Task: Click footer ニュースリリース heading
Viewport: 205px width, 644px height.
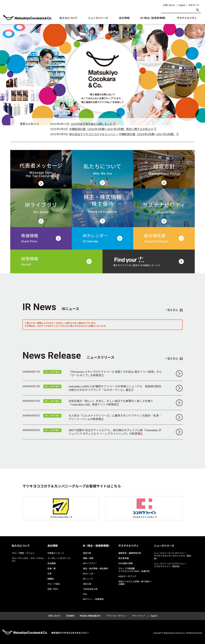Action: (164, 546)
